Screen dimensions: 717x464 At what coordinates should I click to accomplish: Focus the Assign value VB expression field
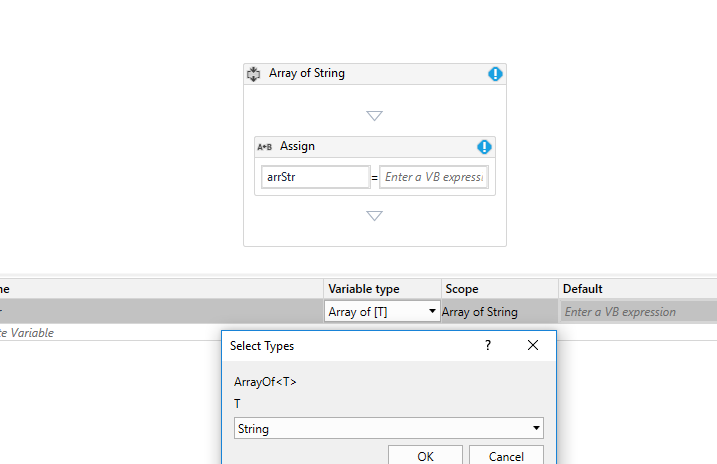tap(433, 177)
